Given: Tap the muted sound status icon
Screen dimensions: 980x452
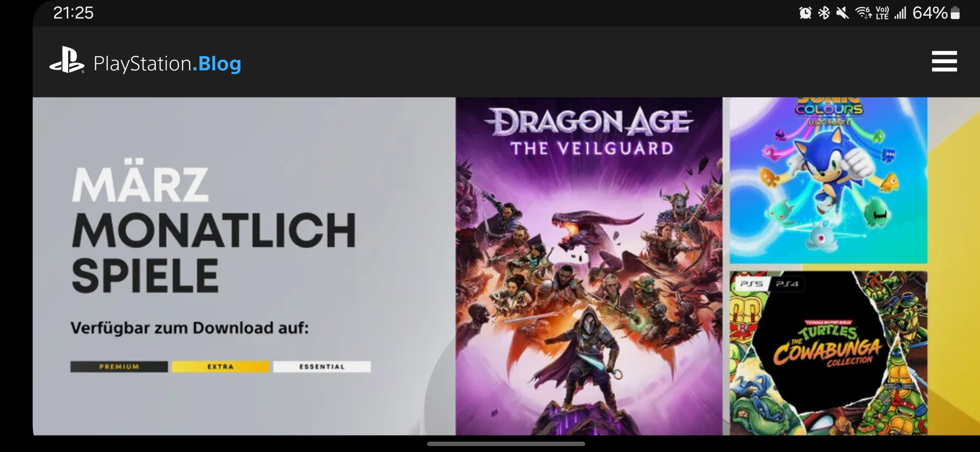Looking at the screenshot, I should pos(842,13).
